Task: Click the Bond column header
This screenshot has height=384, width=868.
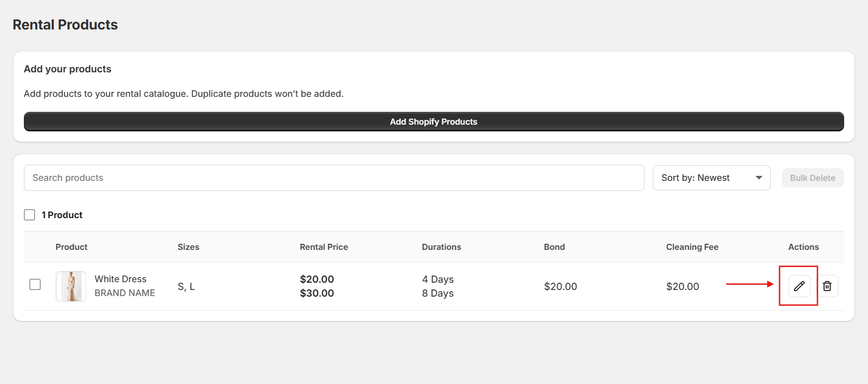Action: [x=554, y=247]
